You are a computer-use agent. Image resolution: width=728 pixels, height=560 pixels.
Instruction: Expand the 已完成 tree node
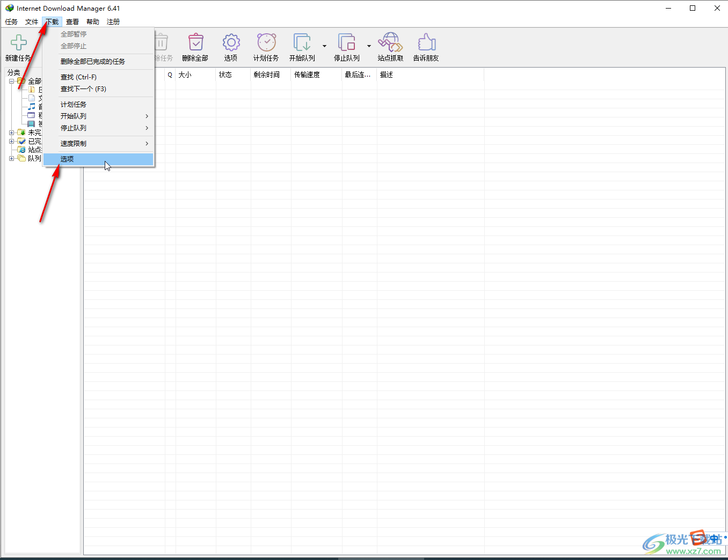click(x=11, y=141)
